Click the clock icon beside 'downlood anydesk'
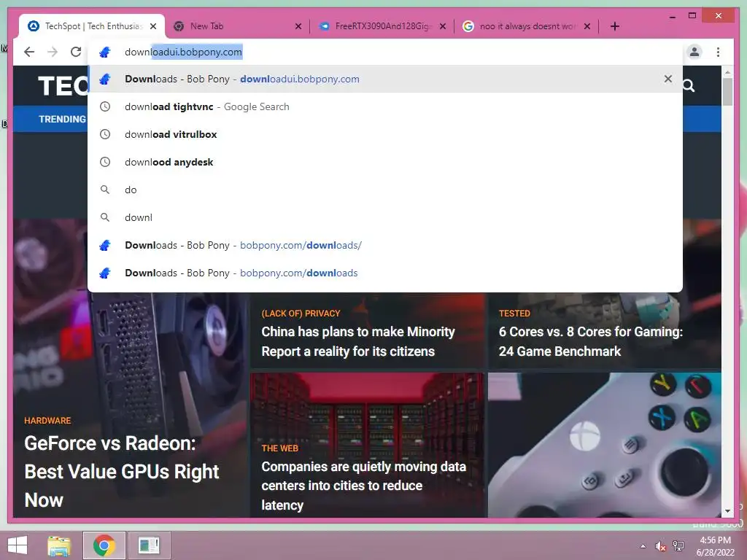 [x=105, y=162]
